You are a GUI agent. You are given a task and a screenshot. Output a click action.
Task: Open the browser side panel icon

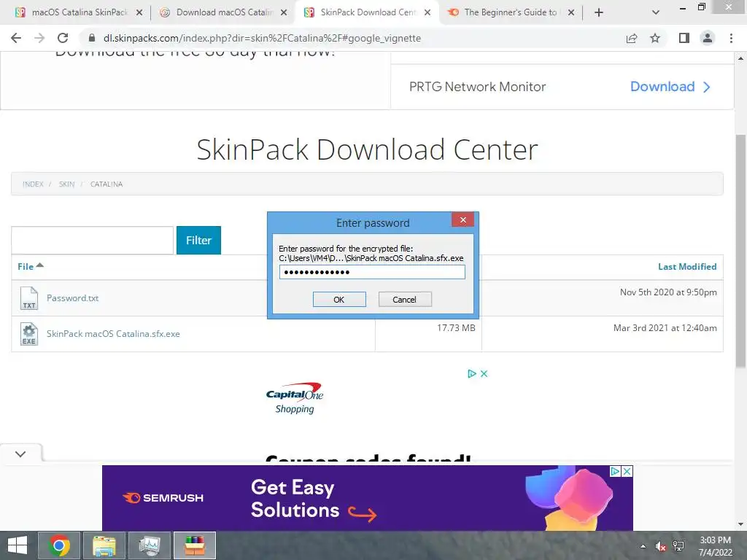click(x=684, y=38)
